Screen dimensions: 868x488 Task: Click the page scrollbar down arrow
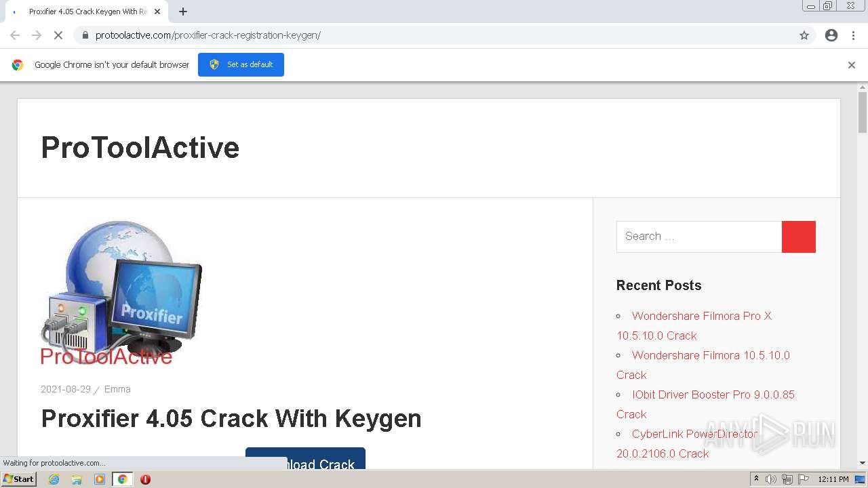(863, 463)
